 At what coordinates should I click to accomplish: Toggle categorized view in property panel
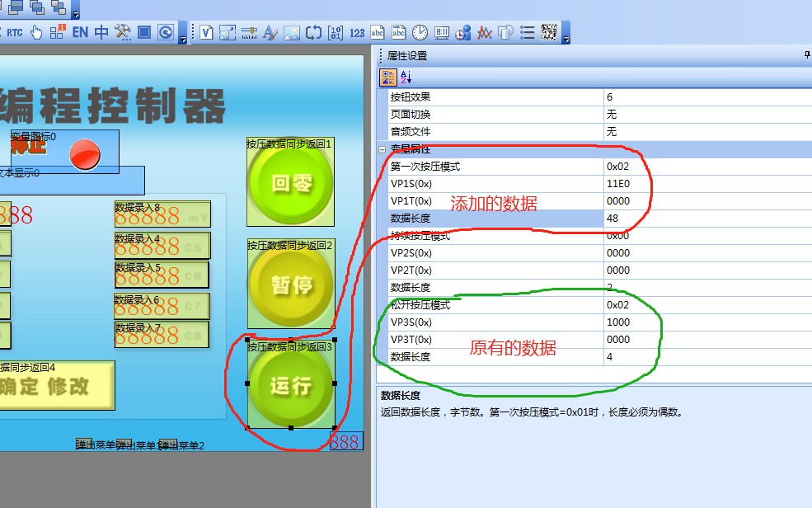[x=387, y=78]
